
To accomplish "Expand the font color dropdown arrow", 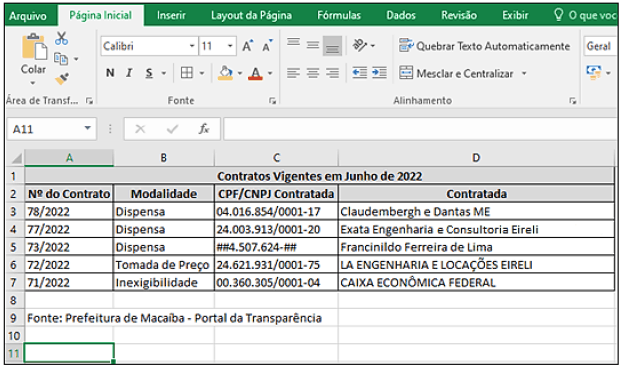I will [x=270, y=73].
